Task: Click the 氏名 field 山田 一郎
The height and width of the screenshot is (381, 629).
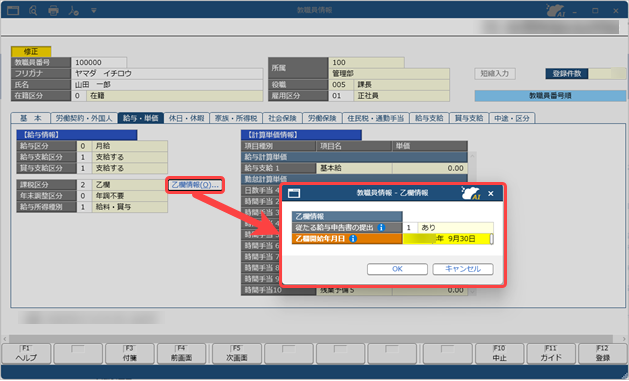Action: pyautogui.click(x=167, y=85)
